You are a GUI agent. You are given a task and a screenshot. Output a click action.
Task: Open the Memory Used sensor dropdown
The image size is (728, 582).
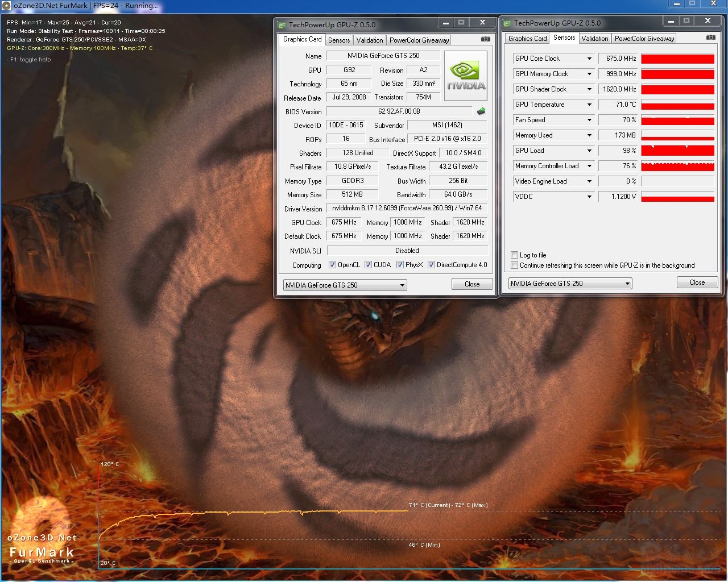589,135
